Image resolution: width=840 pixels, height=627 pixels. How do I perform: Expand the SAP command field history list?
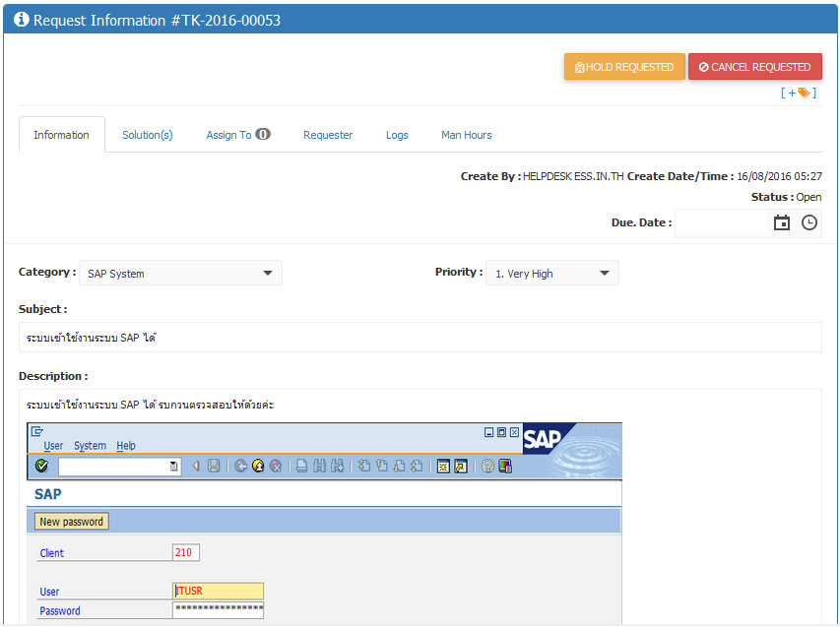coord(173,467)
